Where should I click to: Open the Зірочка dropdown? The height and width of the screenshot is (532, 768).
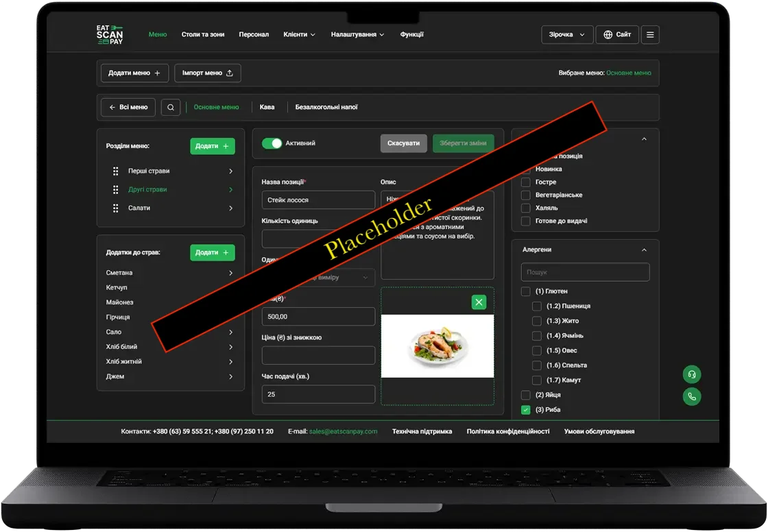tap(566, 34)
